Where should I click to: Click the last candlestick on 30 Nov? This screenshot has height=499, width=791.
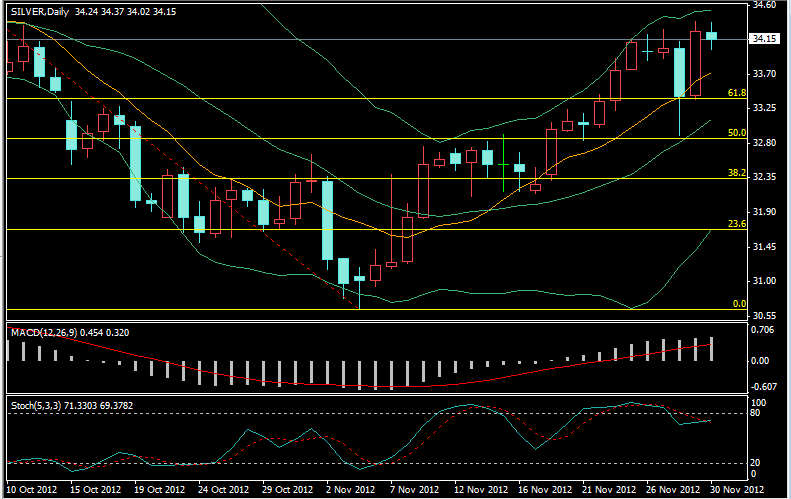coord(712,36)
